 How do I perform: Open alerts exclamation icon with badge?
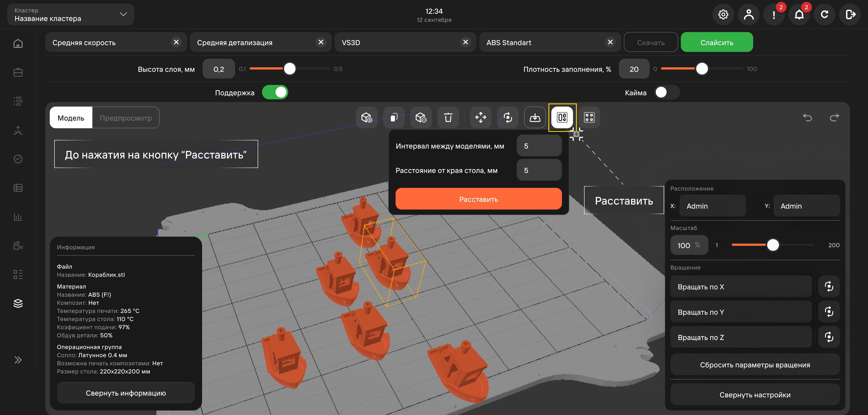[x=774, y=14]
